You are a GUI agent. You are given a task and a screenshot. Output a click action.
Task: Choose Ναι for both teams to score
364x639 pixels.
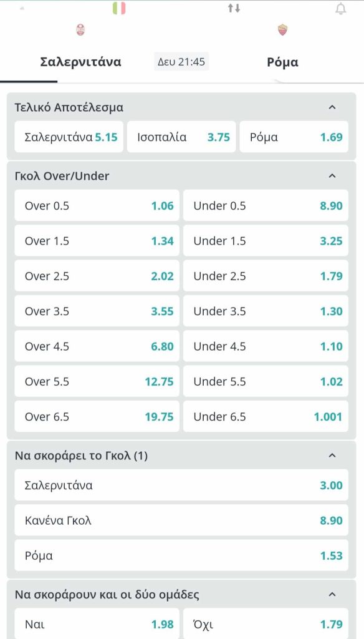97,624
